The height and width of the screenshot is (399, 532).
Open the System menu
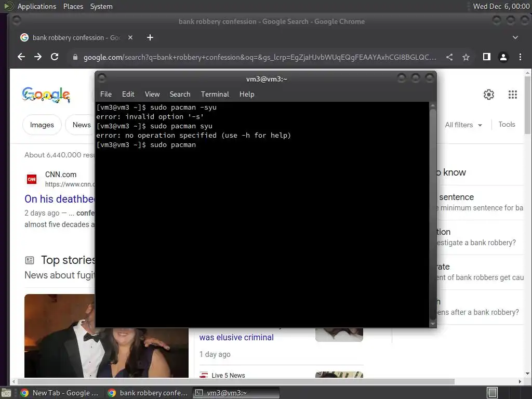click(101, 6)
